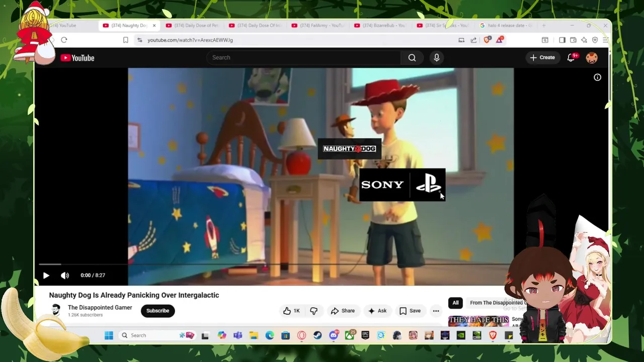
Task: Switch to Daily Dose of Pets tab
Action: tap(192, 26)
